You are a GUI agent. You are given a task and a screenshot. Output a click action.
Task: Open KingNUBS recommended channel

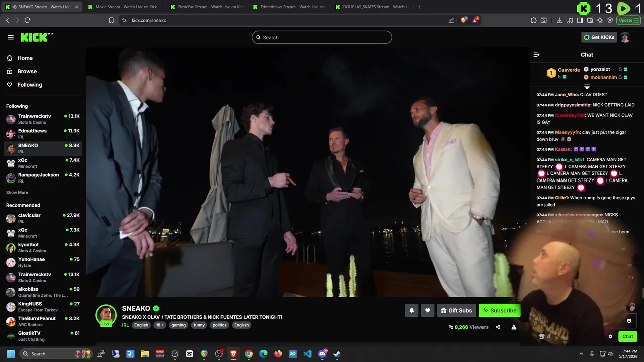pyautogui.click(x=43, y=307)
